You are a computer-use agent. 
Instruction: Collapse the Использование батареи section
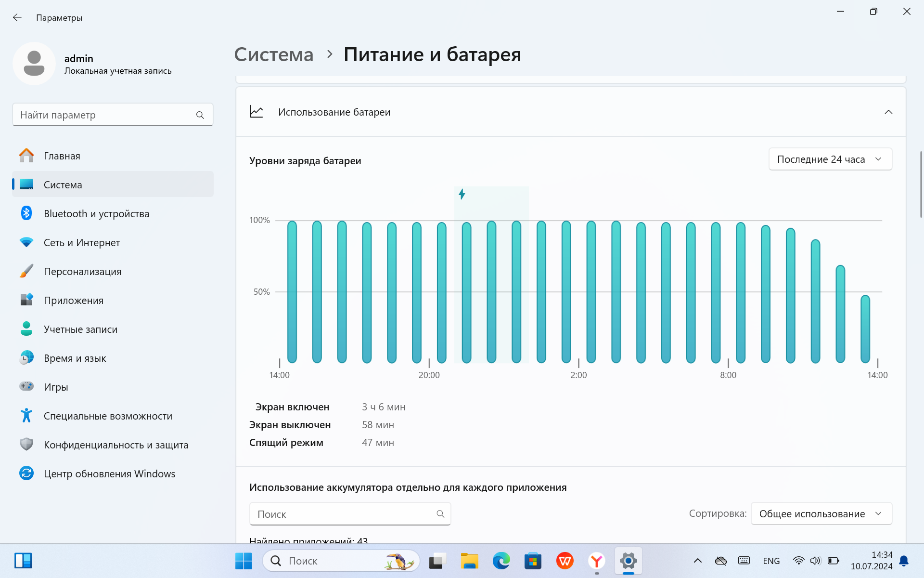click(888, 112)
